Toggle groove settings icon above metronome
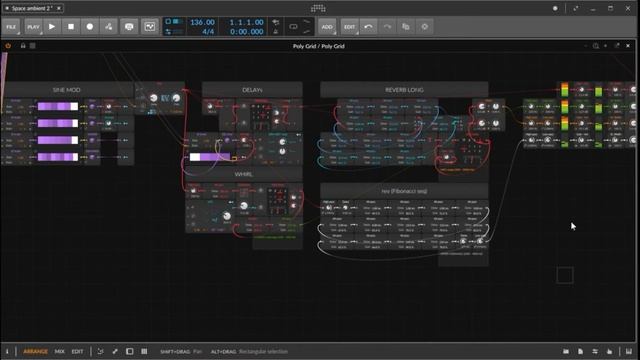Image resolution: width=640 pixels, height=360 pixels. point(276,22)
